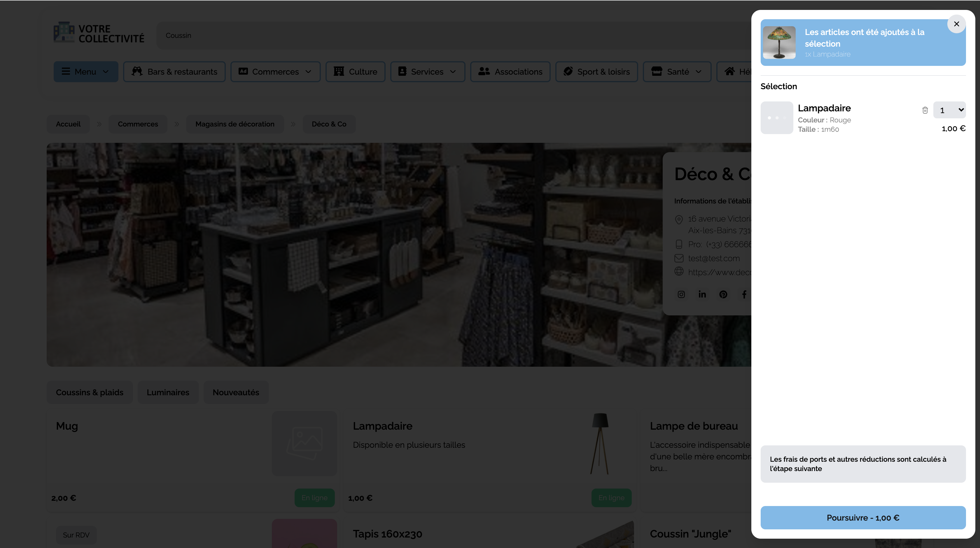Click the floor lamp product image
This screenshot has height=548, width=980.
tap(600, 443)
